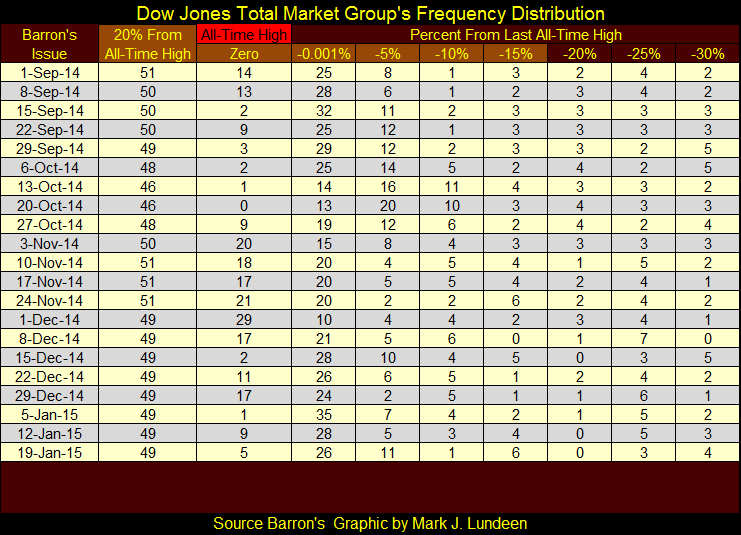Click the '6-Oct-14' date cell
The image size is (741, 535).
click(x=50, y=168)
